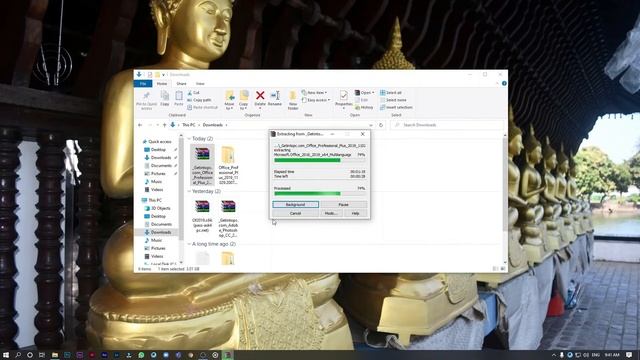The width and height of the screenshot is (640, 360).
Task: Select Downloads under This PC
Action: tap(161, 232)
